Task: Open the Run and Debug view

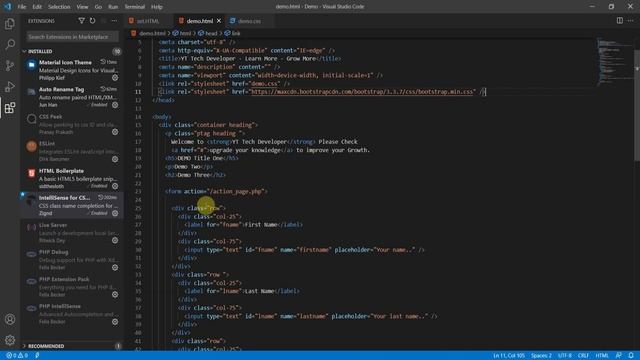Action: 10,87
